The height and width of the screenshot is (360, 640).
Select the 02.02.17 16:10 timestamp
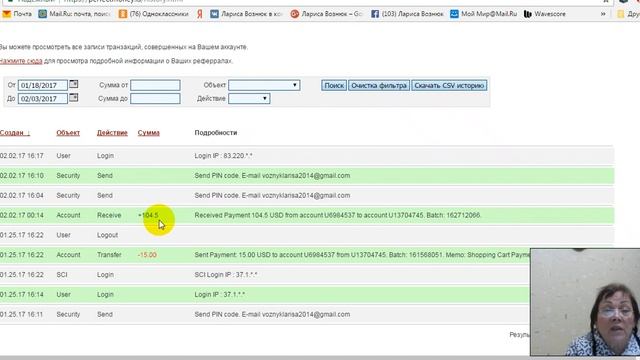point(22,176)
